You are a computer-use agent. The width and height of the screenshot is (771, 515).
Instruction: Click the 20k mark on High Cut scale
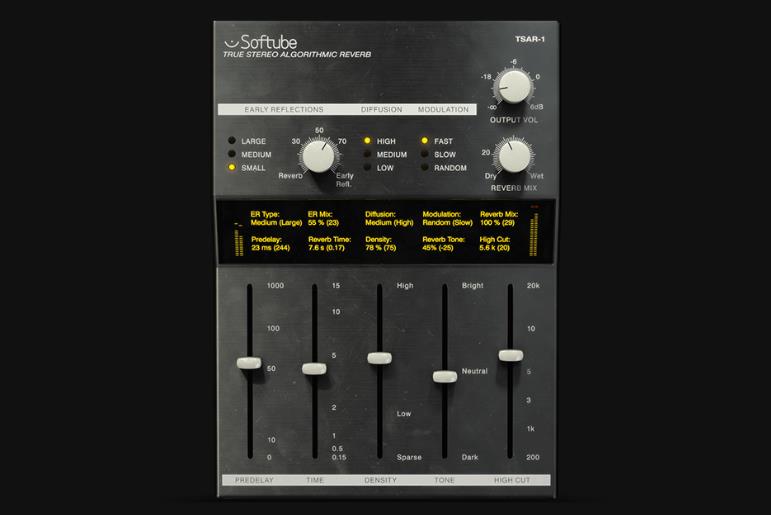click(x=533, y=285)
